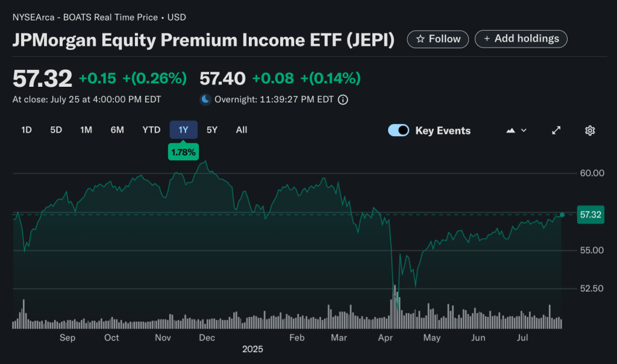Screen dimensions: 617x364
Task: Click the Follow button
Action: [437, 39]
